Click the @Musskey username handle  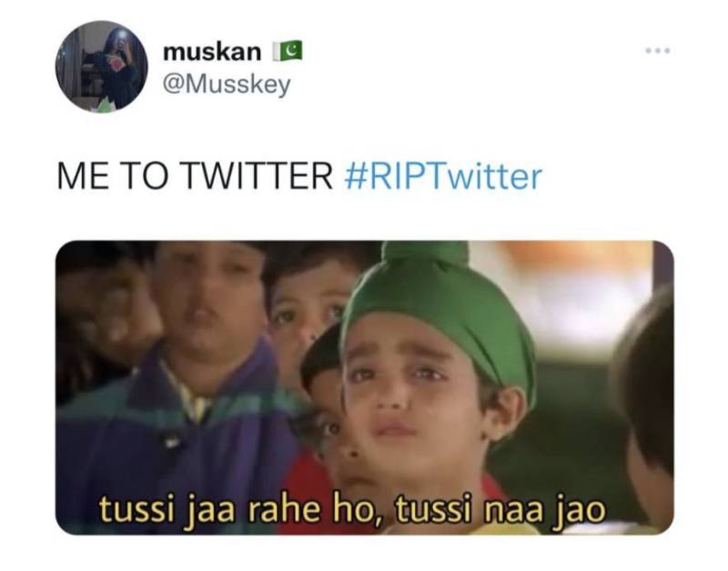coord(227,85)
